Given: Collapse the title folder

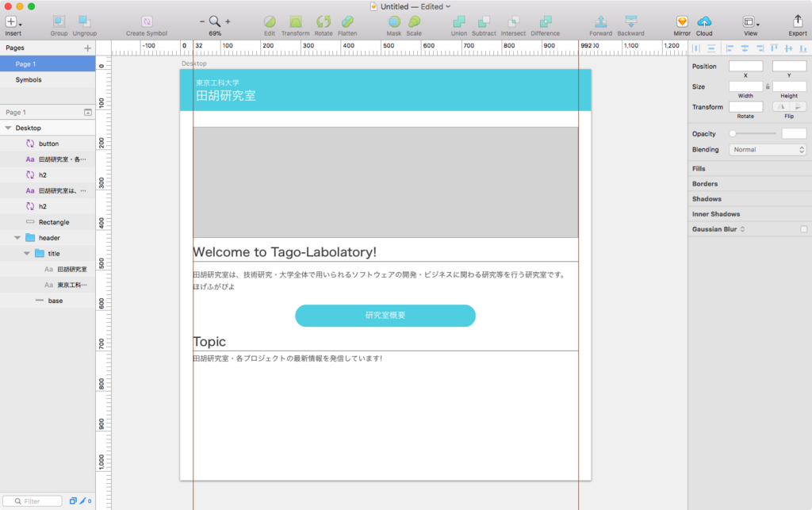Looking at the screenshot, I should coord(26,254).
